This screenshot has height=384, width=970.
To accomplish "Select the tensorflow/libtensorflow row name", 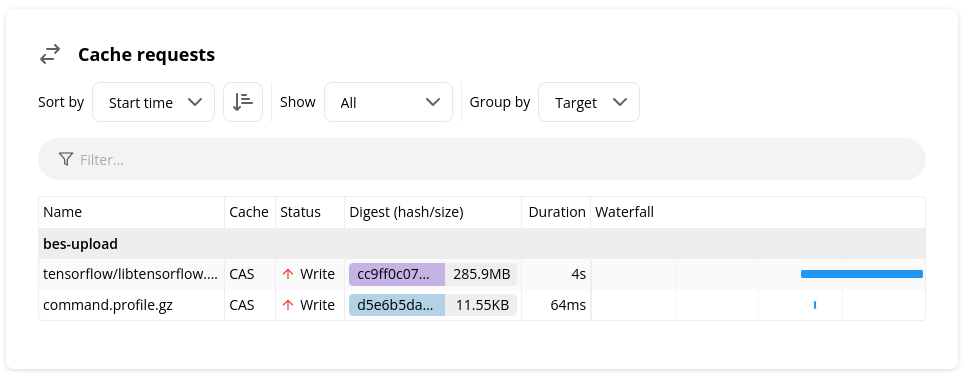I will pyautogui.click(x=131, y=274).
